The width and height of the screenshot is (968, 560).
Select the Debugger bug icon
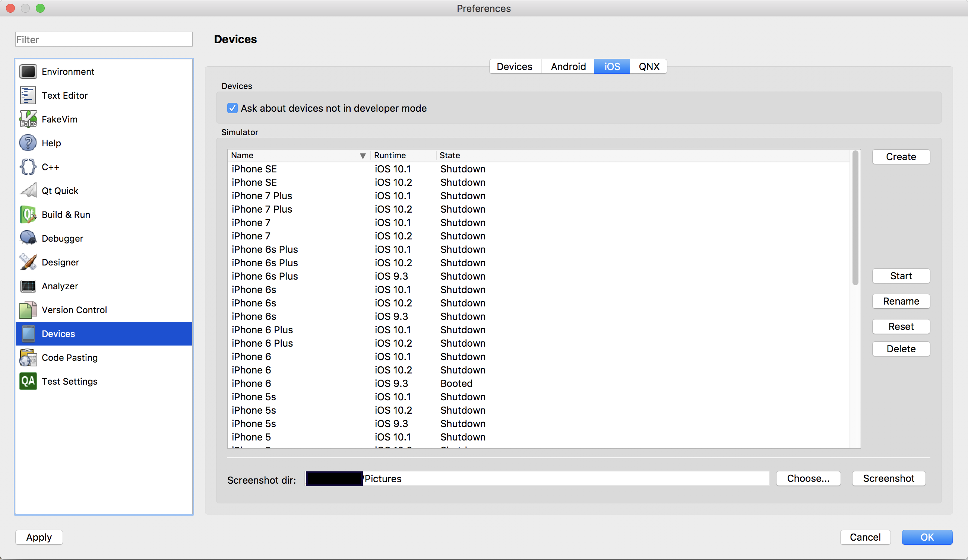[28, 238]
